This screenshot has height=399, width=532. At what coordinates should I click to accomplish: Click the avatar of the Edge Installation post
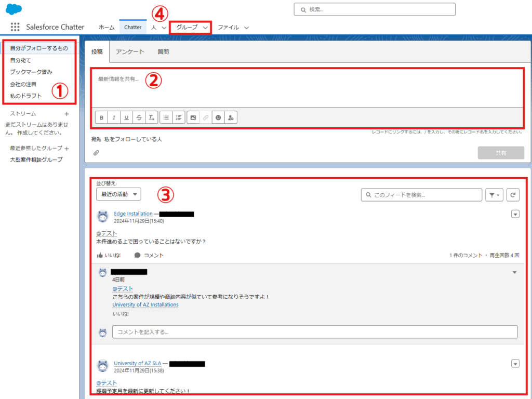point(103,217)
